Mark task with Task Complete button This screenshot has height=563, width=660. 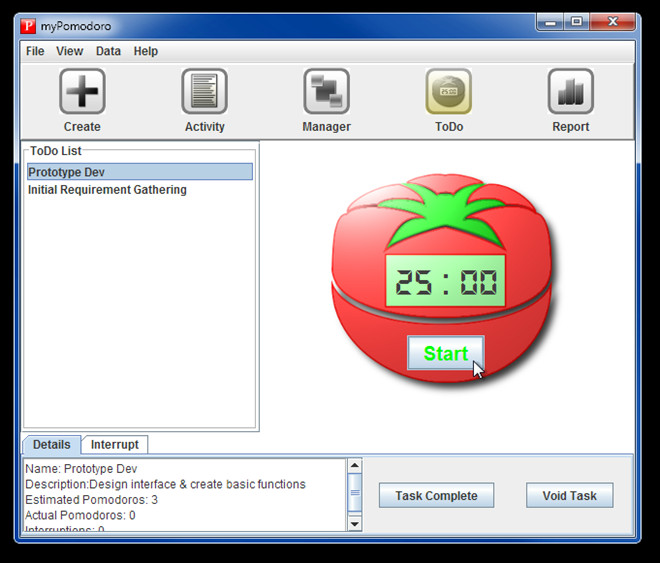tap(436, 495)
